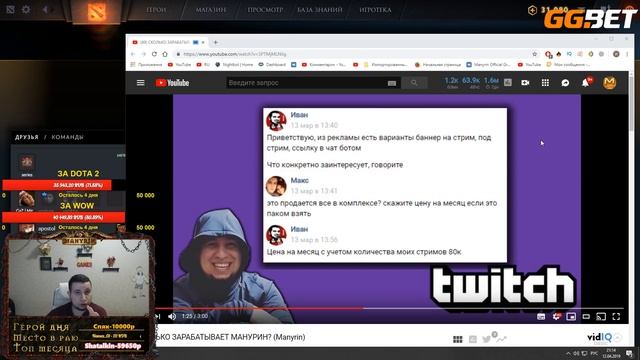This screenshot has width=640, height=360.
Task: Expand the vidIQ dropdown arrow
Action: tap(618, 338)
